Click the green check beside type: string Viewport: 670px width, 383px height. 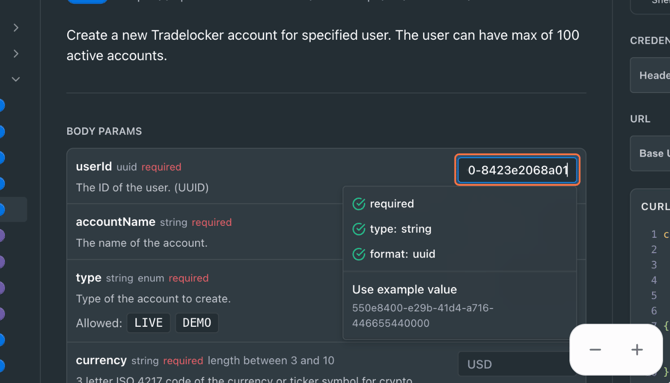tap(359, 229)
